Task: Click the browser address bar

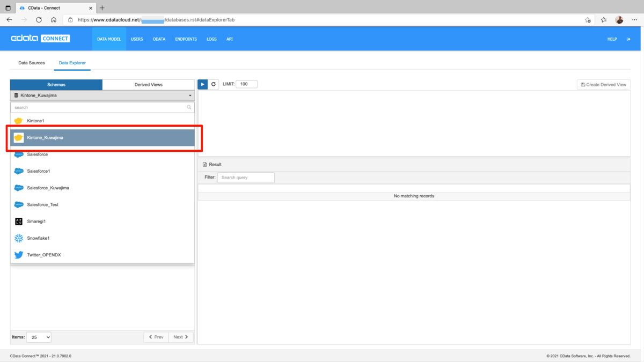Action: pyautogui.click(x=322, y=20)
